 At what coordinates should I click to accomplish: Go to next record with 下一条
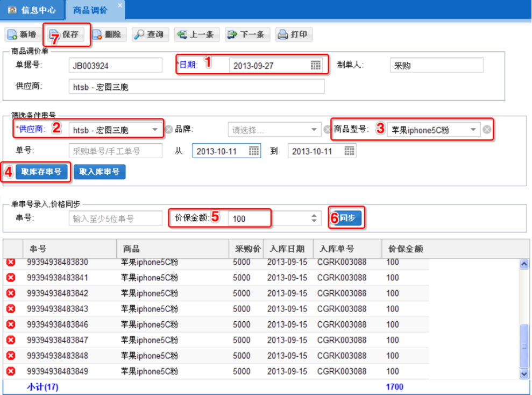click(246, 34)
